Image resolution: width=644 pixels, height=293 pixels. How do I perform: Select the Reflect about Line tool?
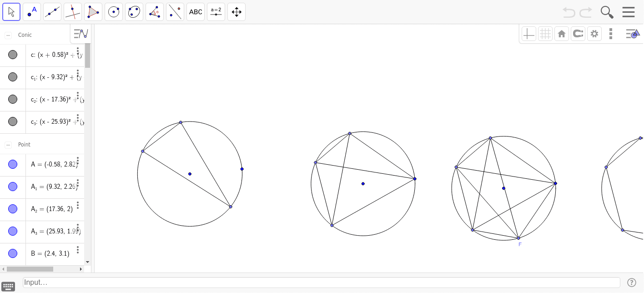pyautogui.click(x=175, y=12)
